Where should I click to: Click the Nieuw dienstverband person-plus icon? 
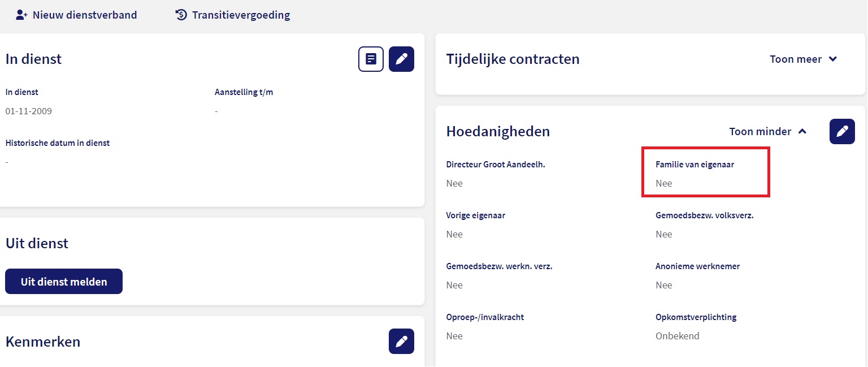(x=21, y=15)
